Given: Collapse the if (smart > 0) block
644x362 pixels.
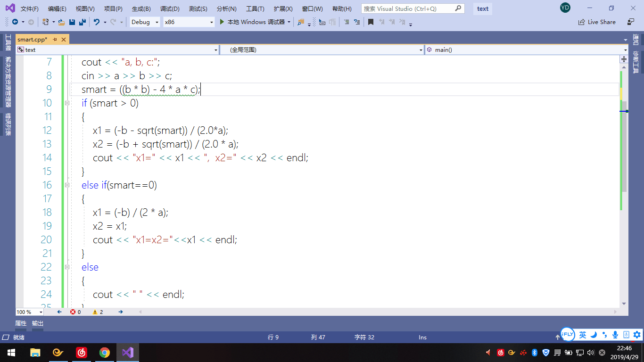Looking at the screenshot, I should [67, 103].
